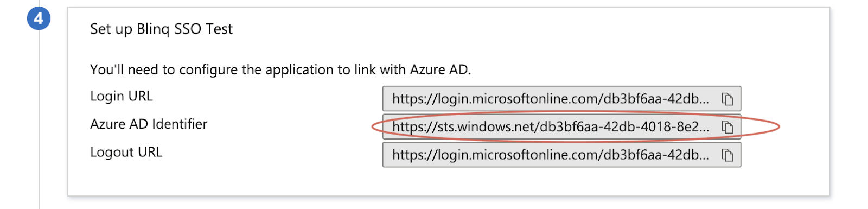Click the Logout URL label

point(126,153)
